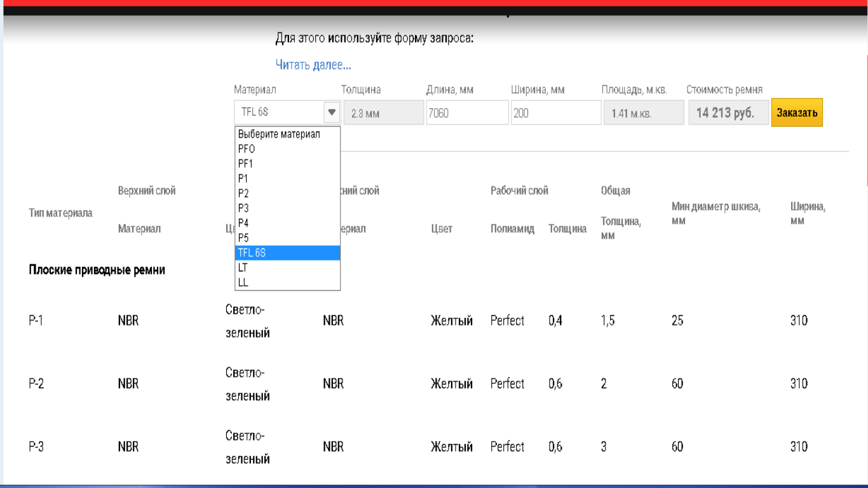Screen dimensions: 868x488
Task: Choose LT from material list
Action: click(287, 268)
